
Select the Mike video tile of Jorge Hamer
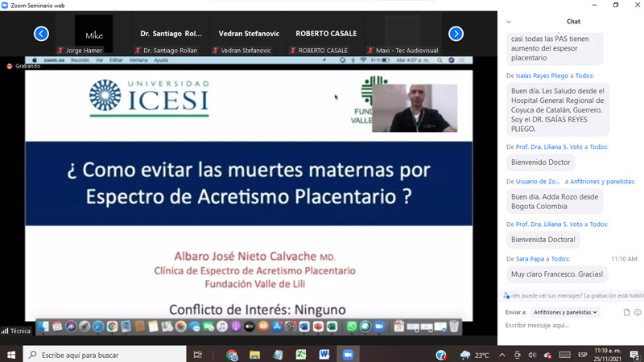click(93, 33)
